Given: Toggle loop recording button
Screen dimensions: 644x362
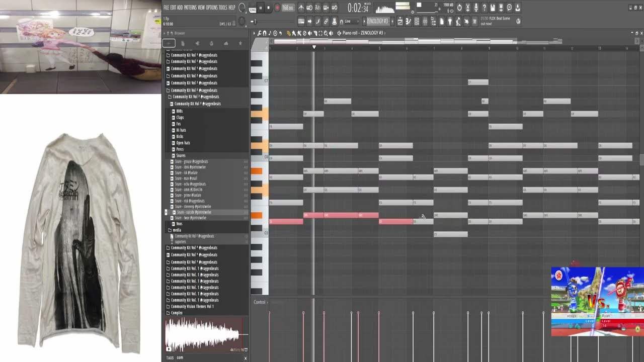Looking at the screenshot, I should [x=335, y=8].
